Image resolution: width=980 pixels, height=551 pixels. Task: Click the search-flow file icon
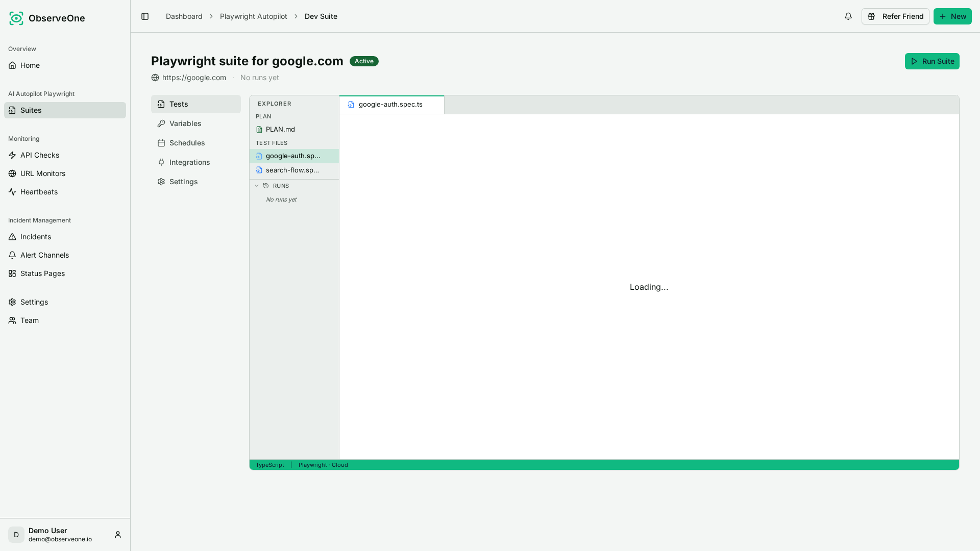coord(259,170)
